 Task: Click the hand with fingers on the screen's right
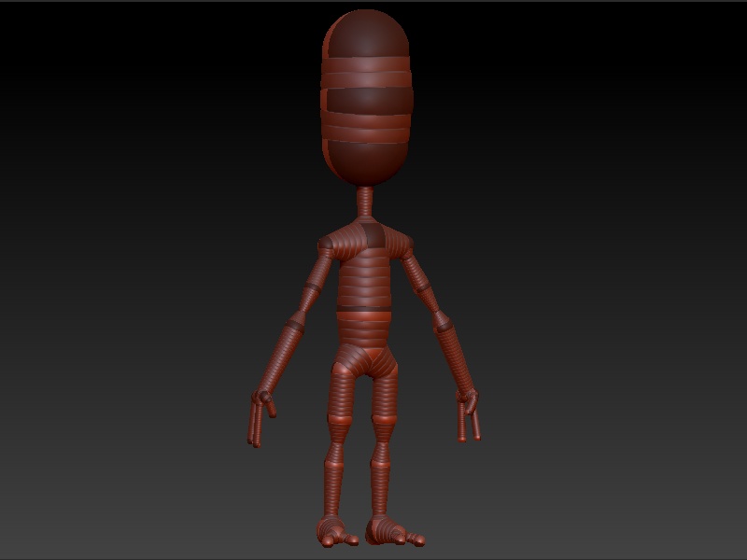point(468,415)
